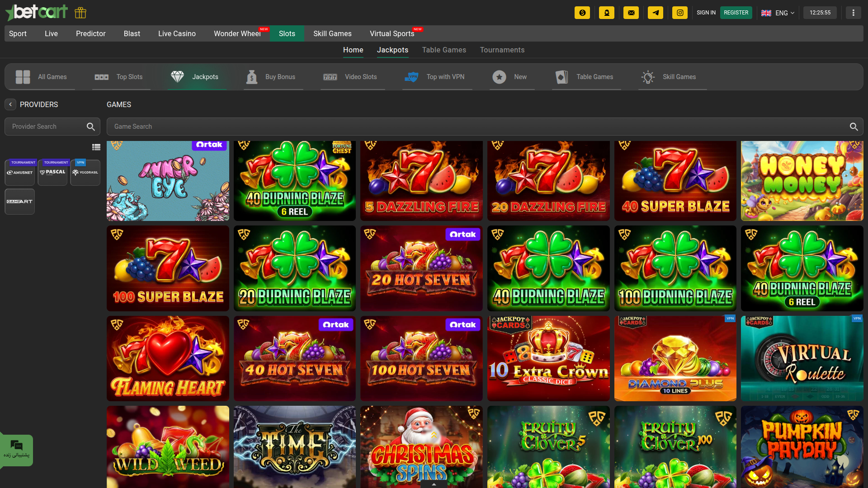Open the three-dot menu in the header
The image size is (868, 488).
(854, 12)
